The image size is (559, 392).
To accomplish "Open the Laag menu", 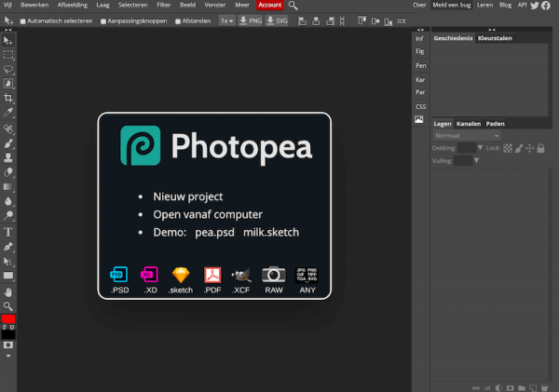I will click(x=102, y=5).
